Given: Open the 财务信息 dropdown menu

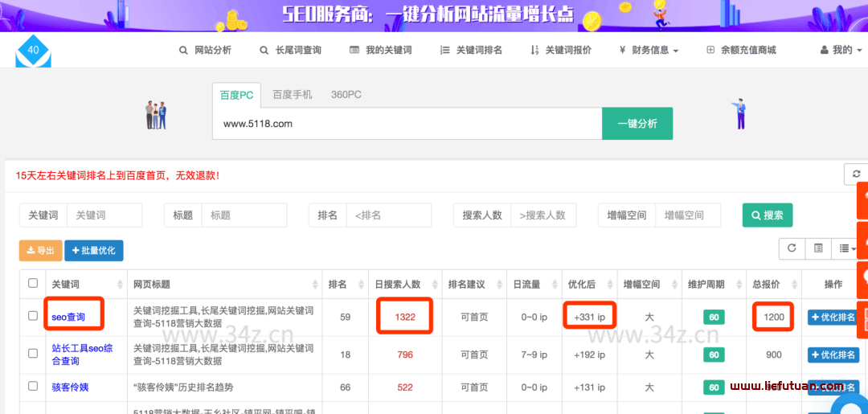Looking at the screenshot, I should click(649, 50).
